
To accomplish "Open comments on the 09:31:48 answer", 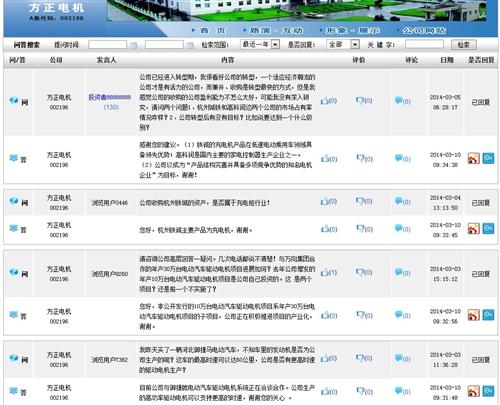I will coord(402,391).
